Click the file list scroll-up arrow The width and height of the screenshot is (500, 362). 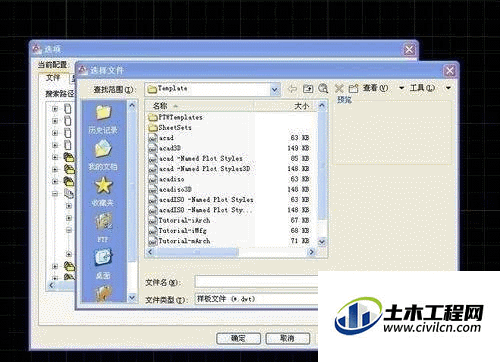point(322,106)
